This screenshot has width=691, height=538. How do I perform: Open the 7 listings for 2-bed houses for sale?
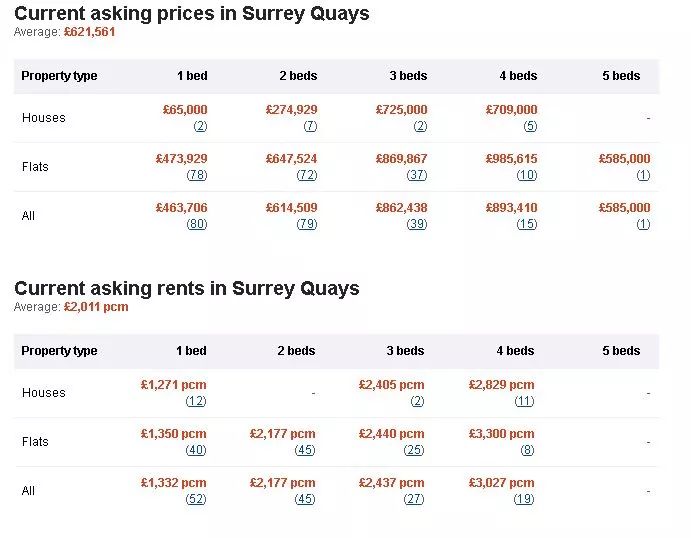point(310,126)
